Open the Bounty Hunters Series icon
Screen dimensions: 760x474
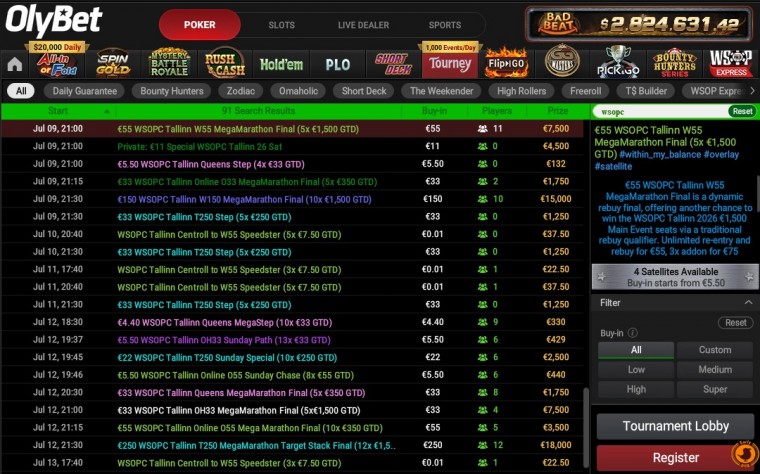pos(675,63)
